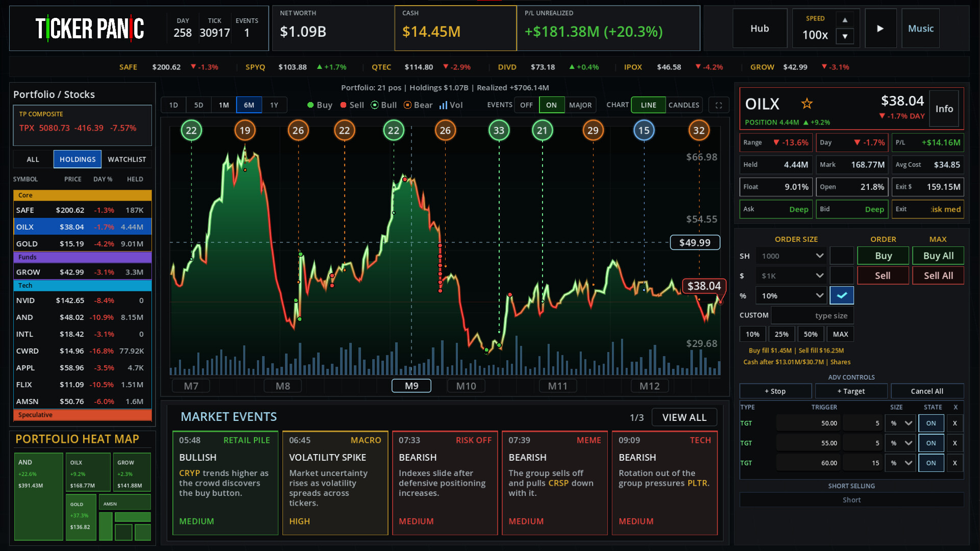Screen dimensions: 980x551
Task: Expand the chart to fullscreen
Action: click(719, 105)
